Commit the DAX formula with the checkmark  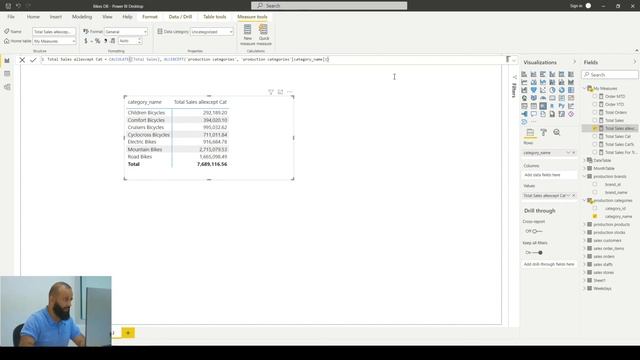point(33,60)
